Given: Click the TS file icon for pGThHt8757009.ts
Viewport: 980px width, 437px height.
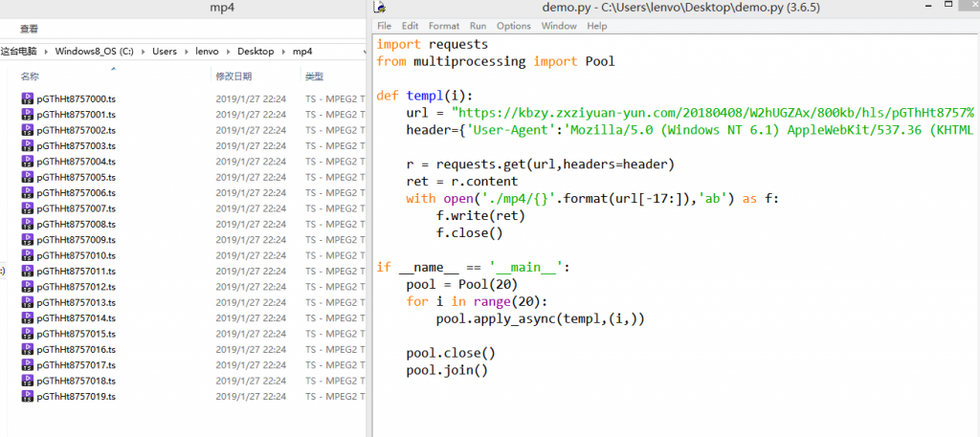Looking at the screenshot, I should [x=27, y=239].
